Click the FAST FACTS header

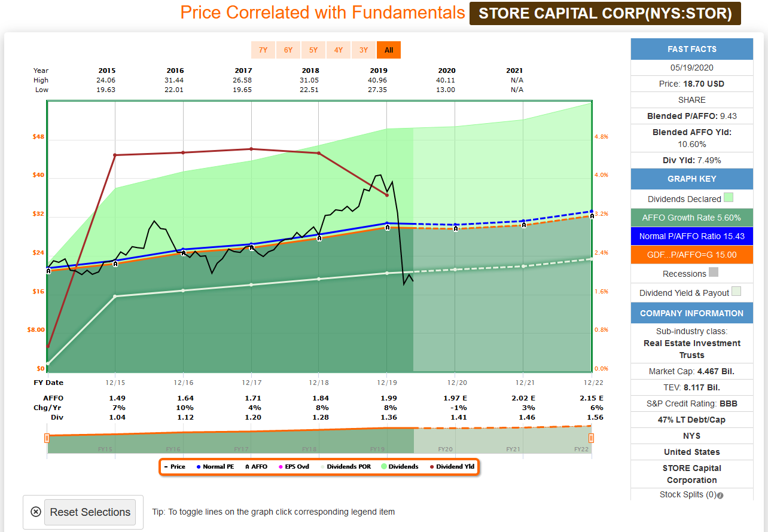pos(691,49)
